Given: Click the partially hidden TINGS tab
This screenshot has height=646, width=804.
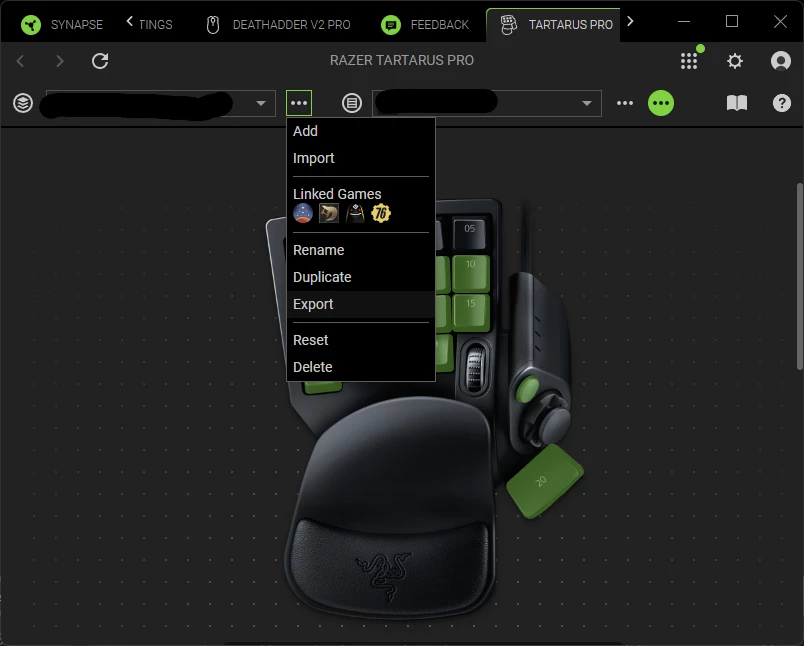Looking at the screenshot, I should click(156, 24).
